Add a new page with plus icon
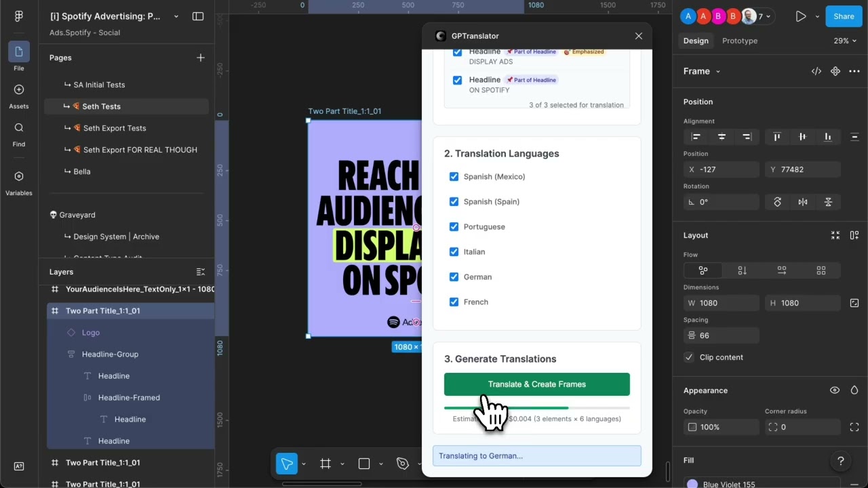 [201, 58]
